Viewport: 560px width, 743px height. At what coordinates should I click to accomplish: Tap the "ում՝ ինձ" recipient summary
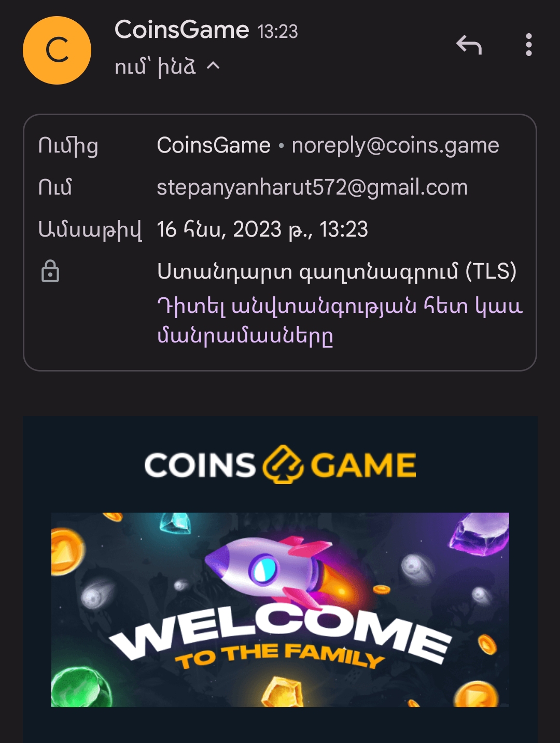coord(155,66)
